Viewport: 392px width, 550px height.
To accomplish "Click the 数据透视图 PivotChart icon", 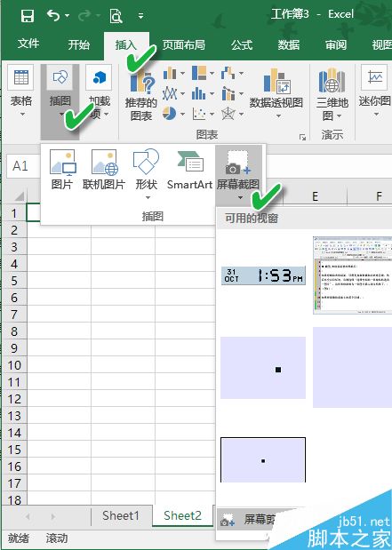I will pyautogui.click(x=277, y=81).
